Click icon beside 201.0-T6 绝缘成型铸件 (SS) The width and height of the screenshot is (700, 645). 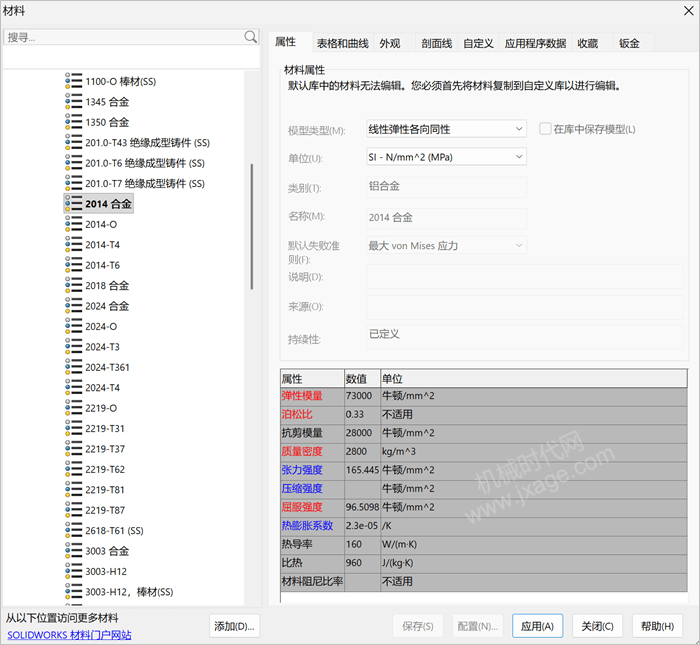pyautogui.click(x=74, y=163)
